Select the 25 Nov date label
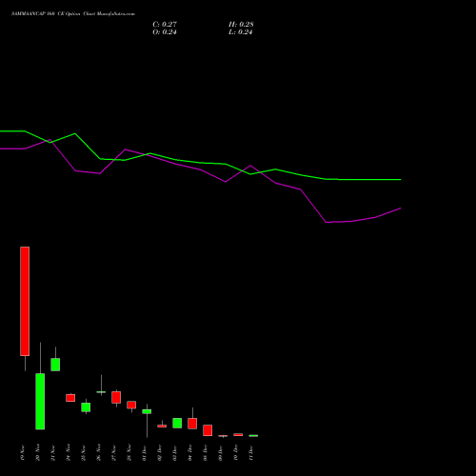 [x=83, y=453]
